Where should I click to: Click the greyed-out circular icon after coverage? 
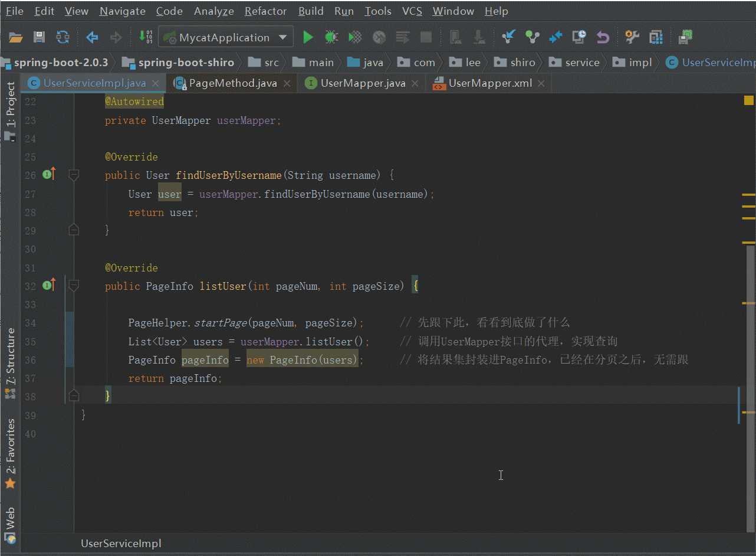(x=379, y=38)
